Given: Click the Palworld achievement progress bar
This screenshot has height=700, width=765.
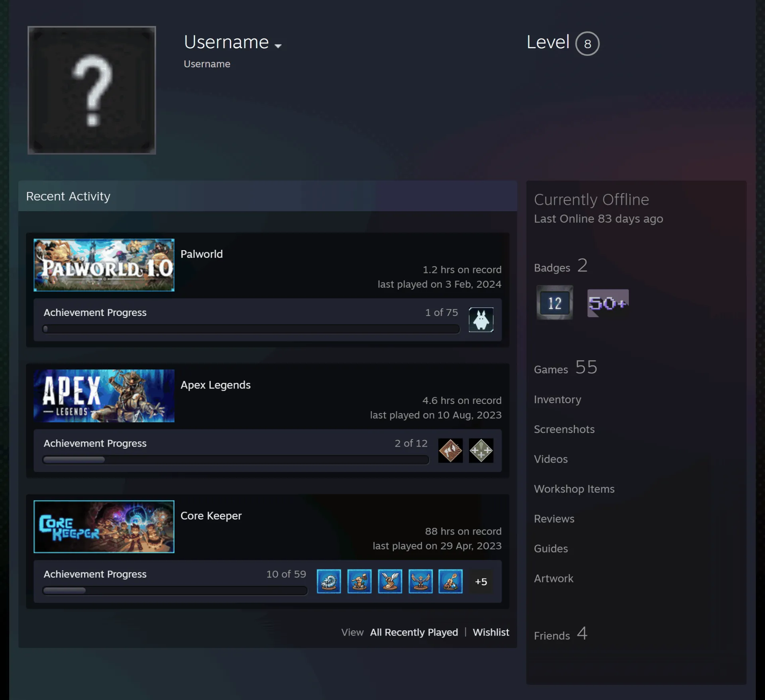Looking at the screenshot, I should pyautogui.click(x=251, y=329).
